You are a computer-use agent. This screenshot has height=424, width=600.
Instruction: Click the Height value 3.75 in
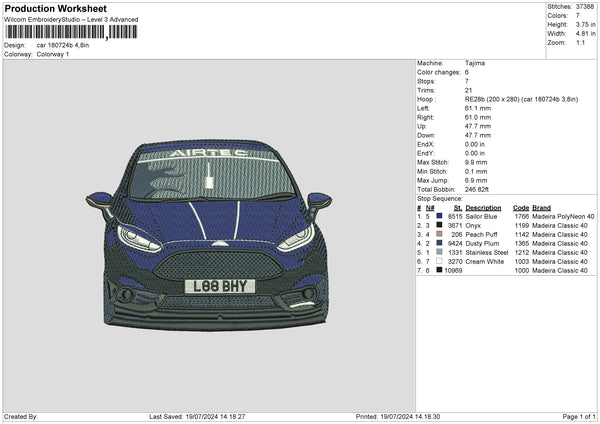click(585, 24)
